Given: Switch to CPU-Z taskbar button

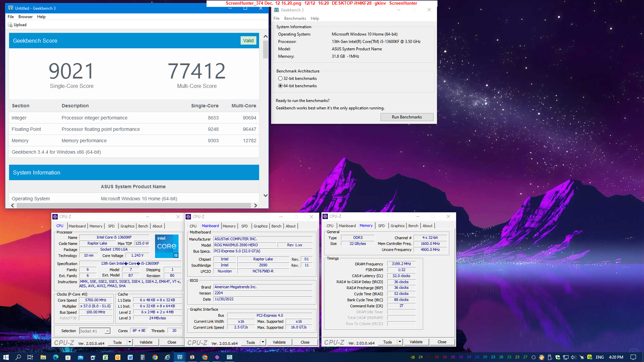Looking at the screenshot, I should (x=217, y=357).
